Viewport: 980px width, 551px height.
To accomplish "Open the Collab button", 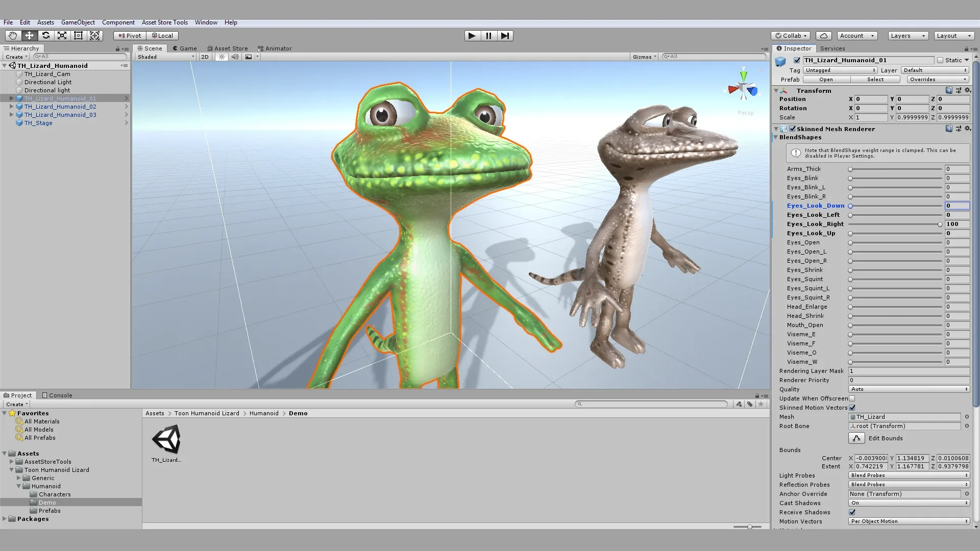I will click(x=791, y=36).
